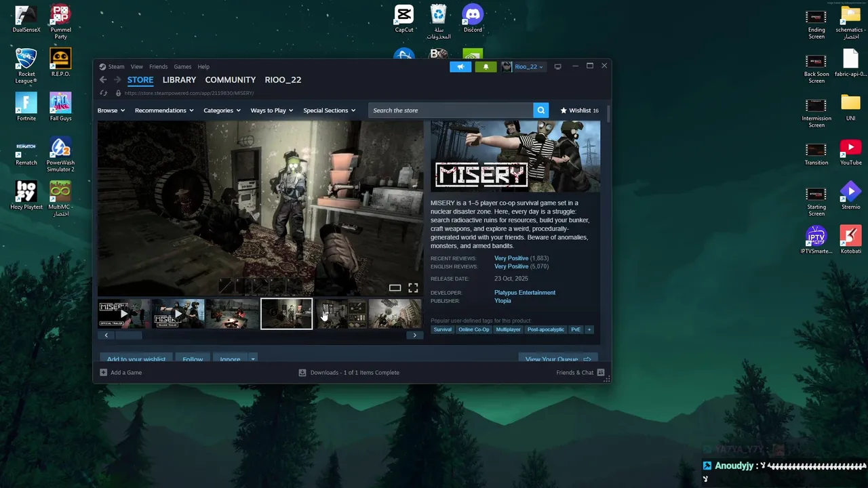Open the Friends menu
Screen dimensions: 868x488
158,66
